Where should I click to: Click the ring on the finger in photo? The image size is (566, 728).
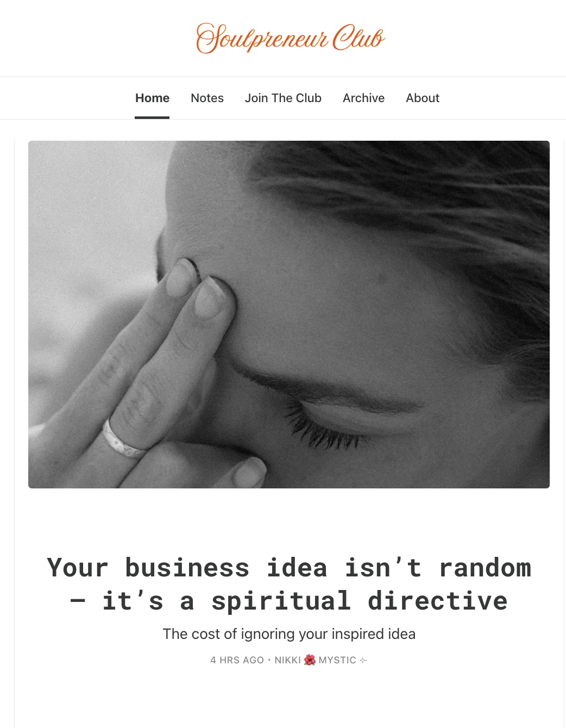click(124, 440)
